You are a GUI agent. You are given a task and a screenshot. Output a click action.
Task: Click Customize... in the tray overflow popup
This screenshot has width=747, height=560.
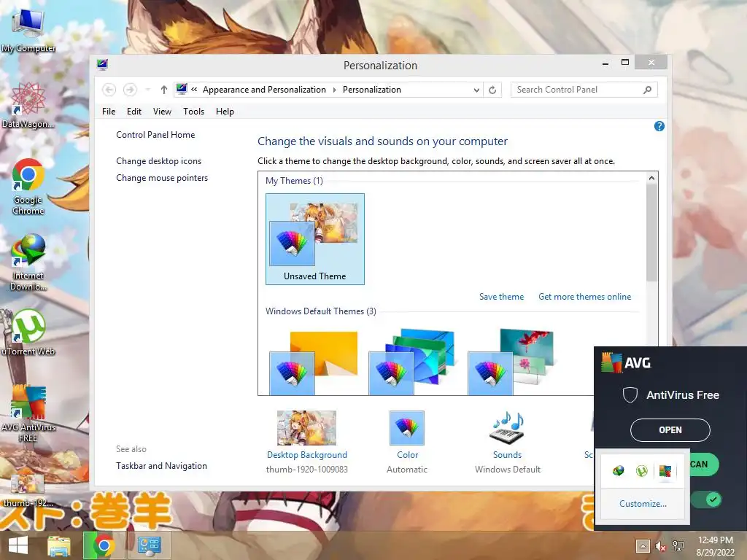643,503
